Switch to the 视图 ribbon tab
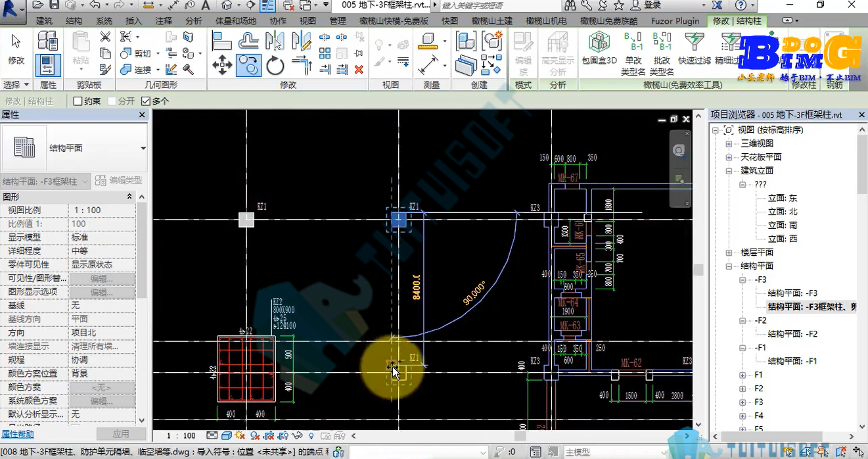This screenshot has height=459, width=868. (x=308, y=21)
